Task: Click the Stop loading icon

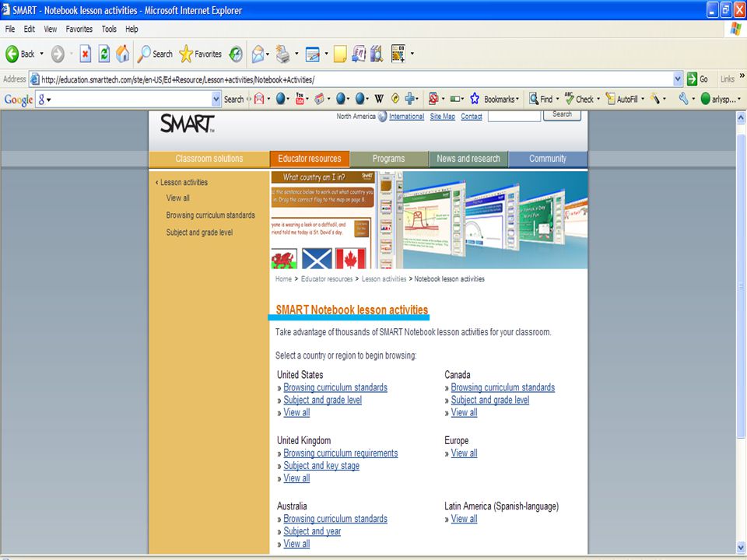Action: 86,54
